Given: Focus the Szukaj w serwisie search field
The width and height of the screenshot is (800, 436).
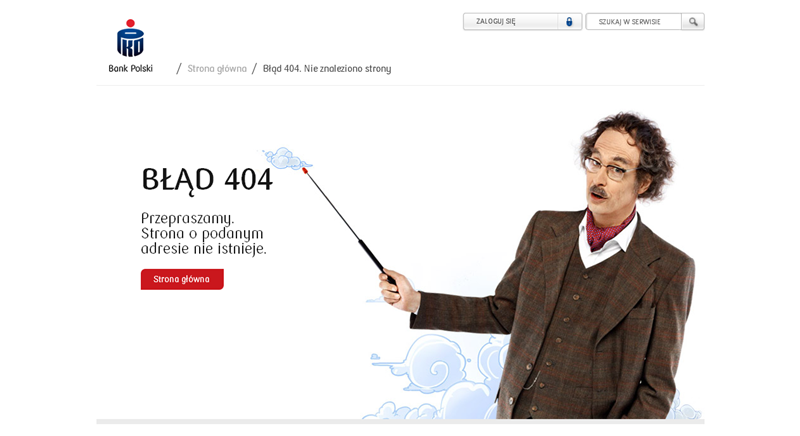Looking at the screenshot, I should (x=634, y=21).
